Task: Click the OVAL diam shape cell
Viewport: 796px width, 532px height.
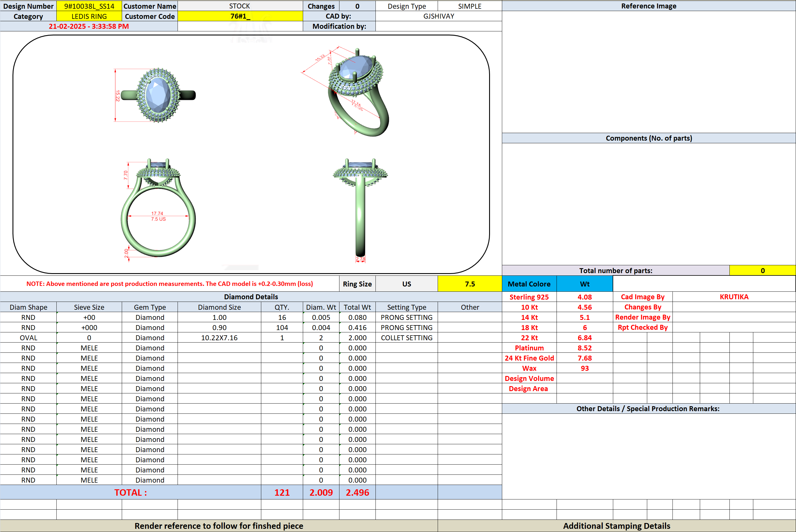Action: pos(28,338)
